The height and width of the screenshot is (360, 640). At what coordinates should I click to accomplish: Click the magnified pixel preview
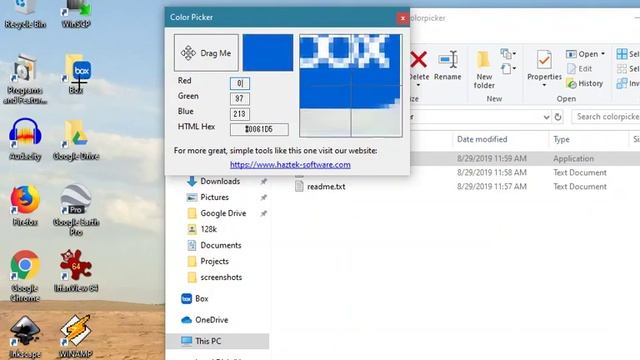[351, 85]
